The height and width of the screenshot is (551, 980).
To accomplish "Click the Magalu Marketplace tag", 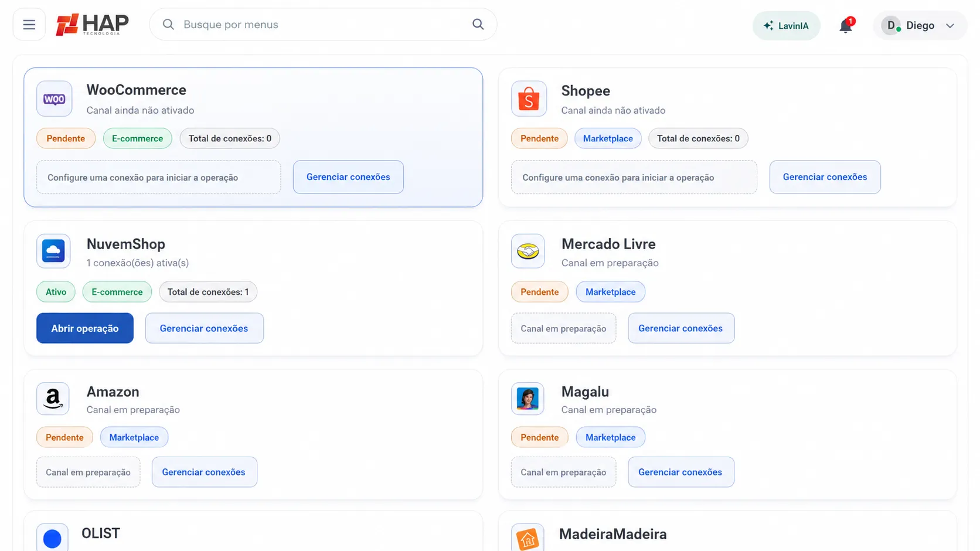I will [610, 437].
